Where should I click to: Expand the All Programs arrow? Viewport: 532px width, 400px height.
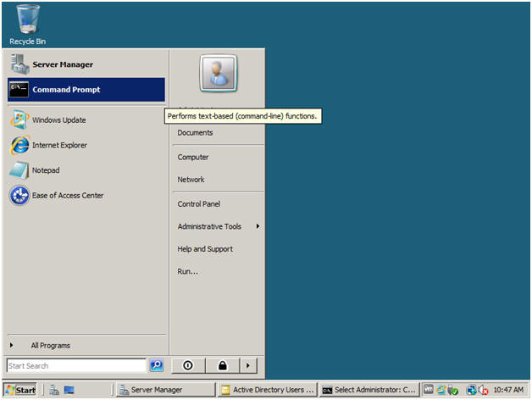click(12, 345)
